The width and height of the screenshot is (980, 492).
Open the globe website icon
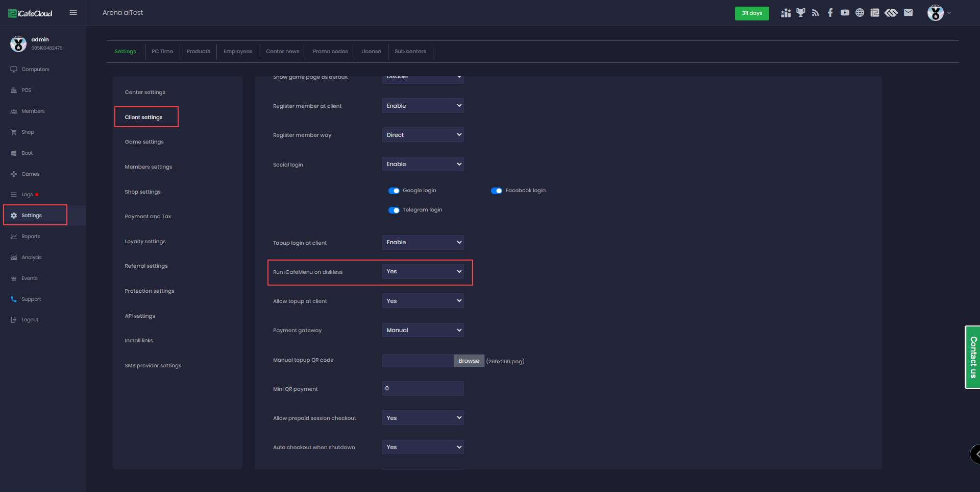[860, 13]
